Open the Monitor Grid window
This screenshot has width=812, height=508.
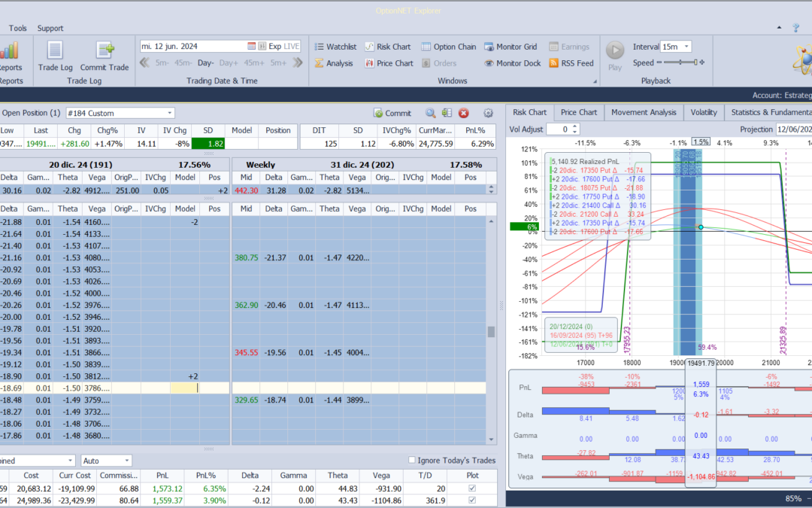coord(511,47)
